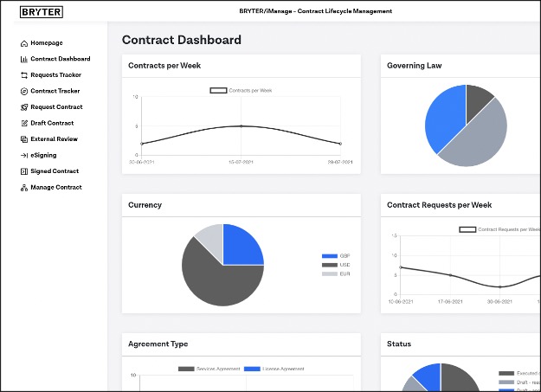Click the Requests Tracker arrows icon
Viewport: 541px width, 392px height.
coord(24,75)
